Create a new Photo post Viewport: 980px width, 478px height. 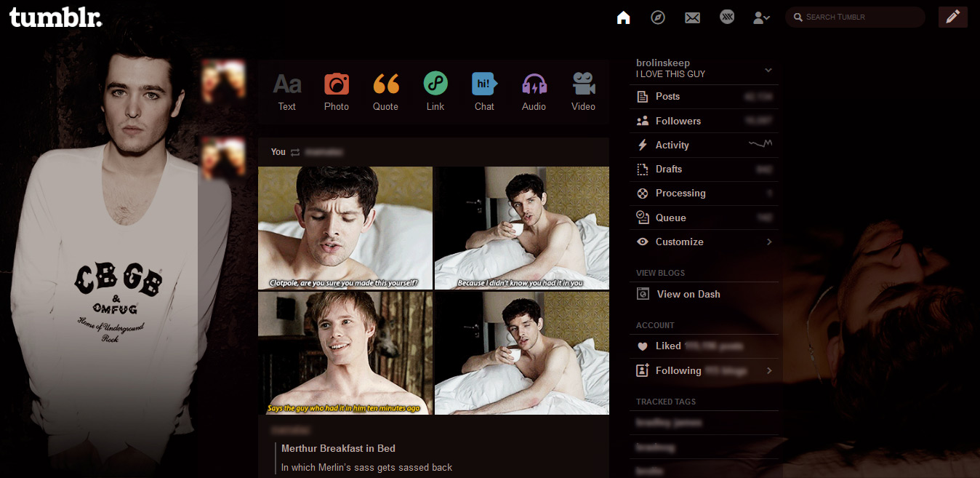(337, 92)
